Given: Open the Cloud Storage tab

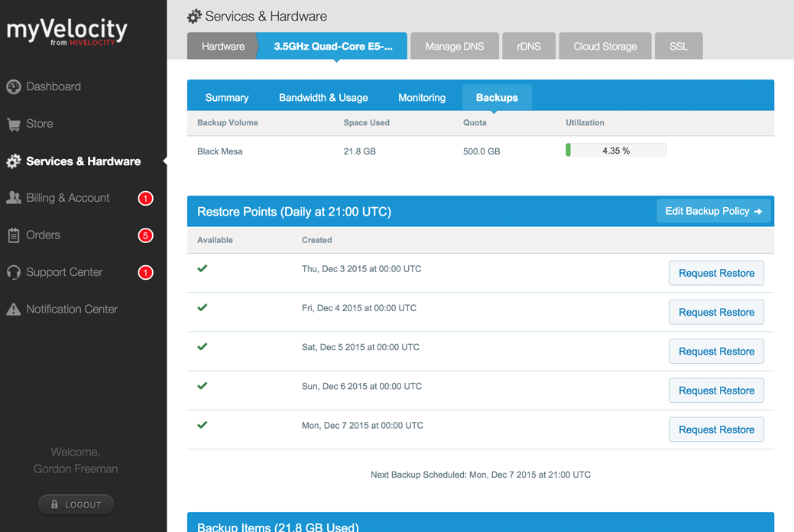Looking at the screenshot, I should coord(605,46).
